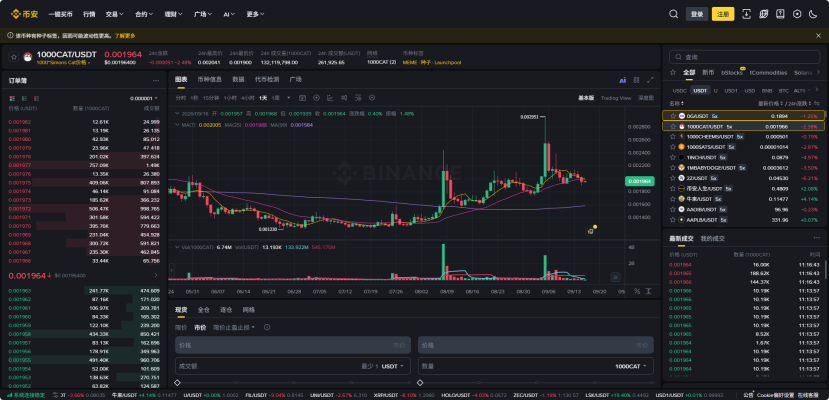Open the USDT currency dropdown in 成交额 field

393,366
